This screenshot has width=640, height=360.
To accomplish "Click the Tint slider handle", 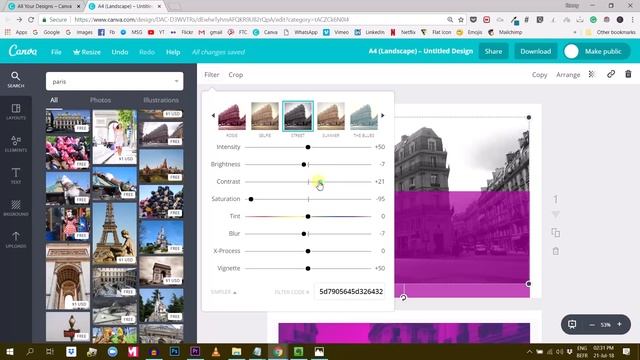I will tap(308, 216).
